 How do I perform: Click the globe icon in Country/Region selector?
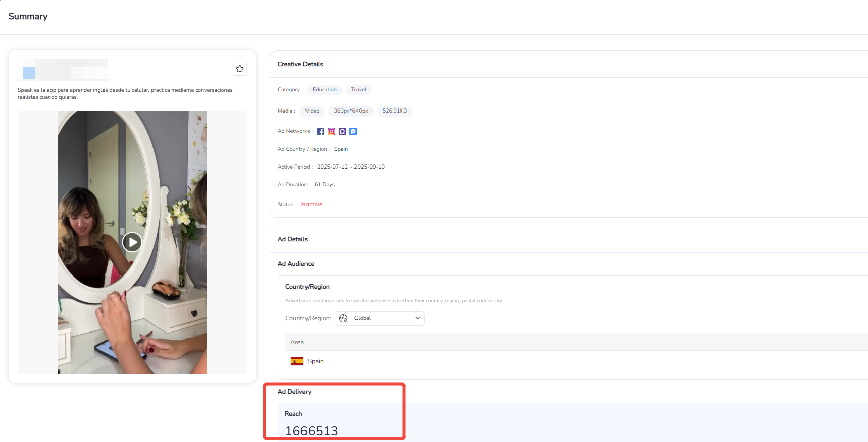pyautogui.click(x=343, y=318)
